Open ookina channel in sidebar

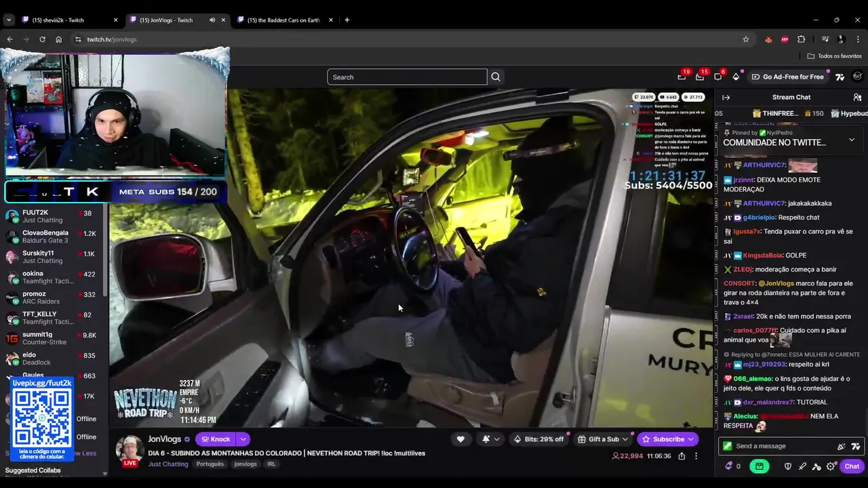[x=53, y=277]
